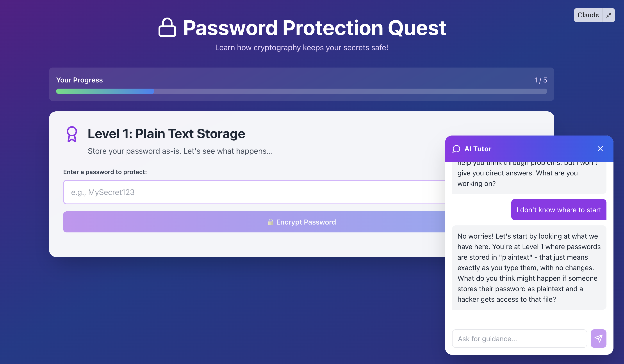Click the tutor's plaintext explanation message
The width and height of the screenshot is (624, 364).
529,268
